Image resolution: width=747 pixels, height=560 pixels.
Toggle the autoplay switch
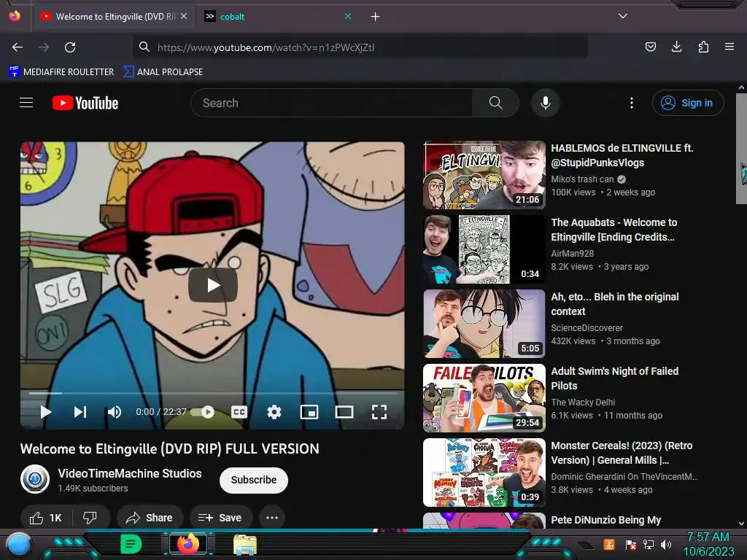[x=203, y=412]
